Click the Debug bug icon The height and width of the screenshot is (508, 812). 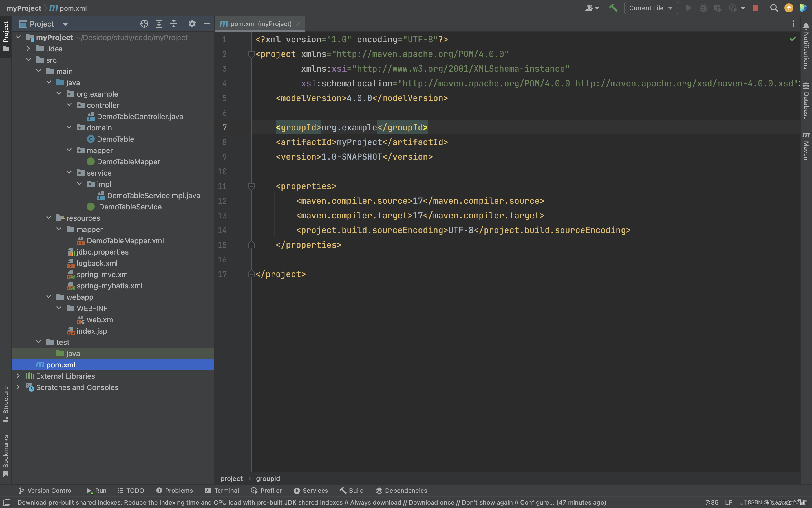tap(703, 8)
